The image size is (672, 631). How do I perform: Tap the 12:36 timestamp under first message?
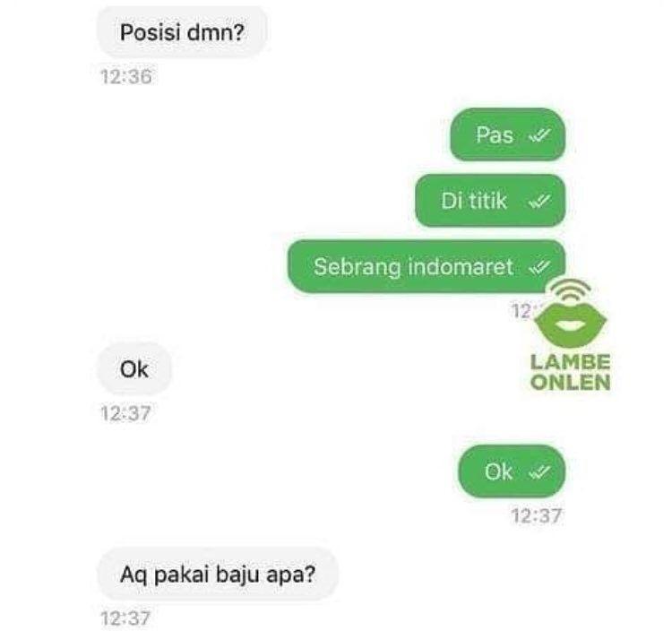126,77
